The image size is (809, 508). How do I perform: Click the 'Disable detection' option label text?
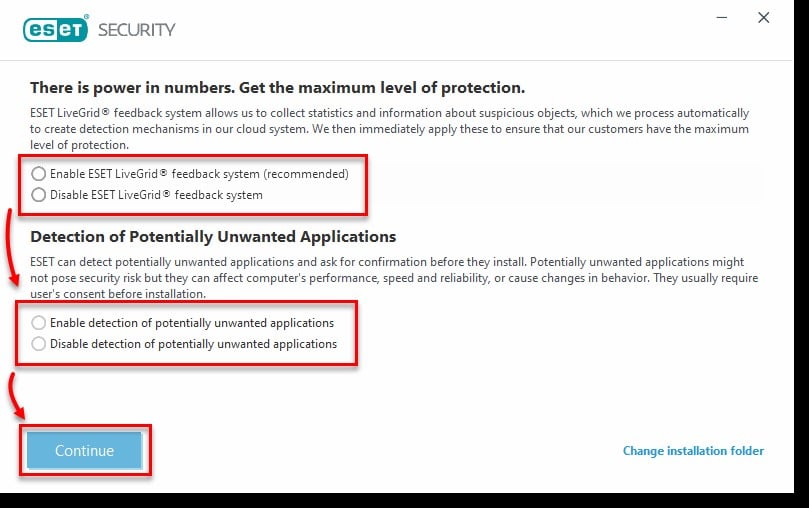coord(193,344)
